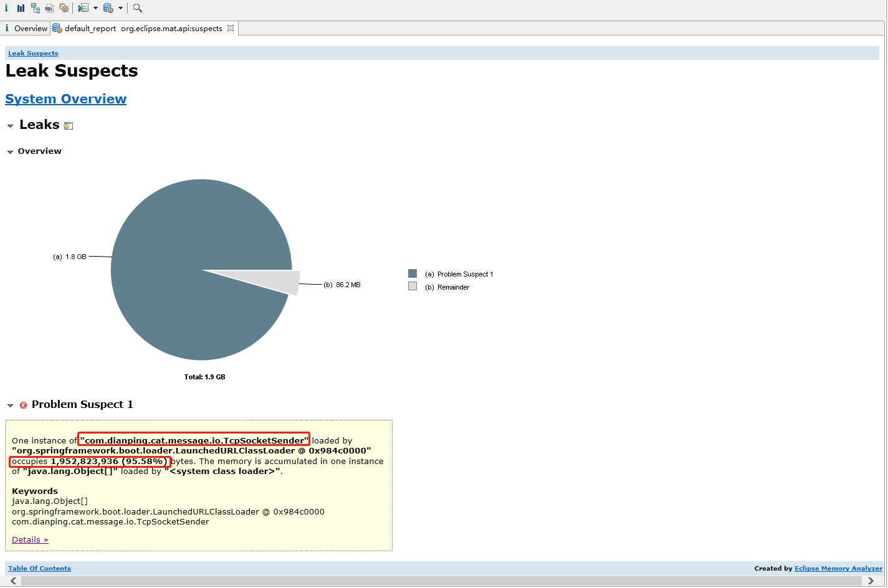Open the heap dump overview info icon
The height and width of the screenshot is (588, 888).
point(6,8)
